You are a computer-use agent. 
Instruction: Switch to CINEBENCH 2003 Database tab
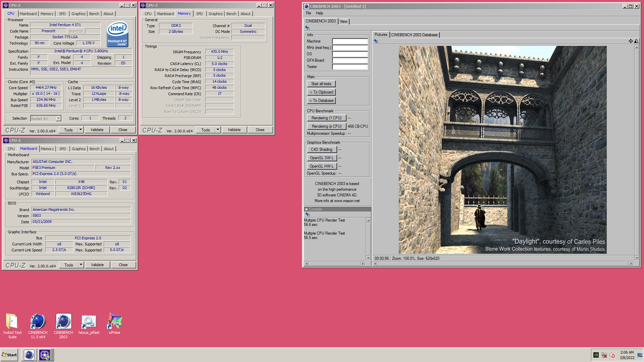click(x=414, y=35)
